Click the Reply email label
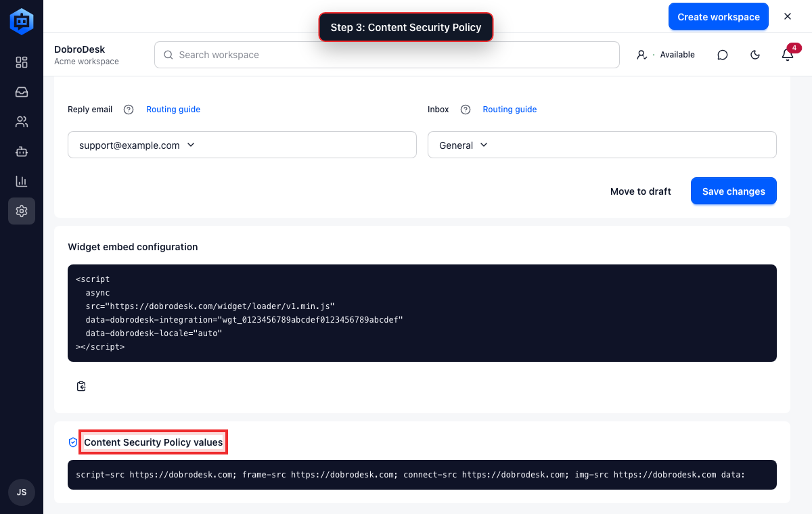This screenshot has height=514, width=812. 90,110
